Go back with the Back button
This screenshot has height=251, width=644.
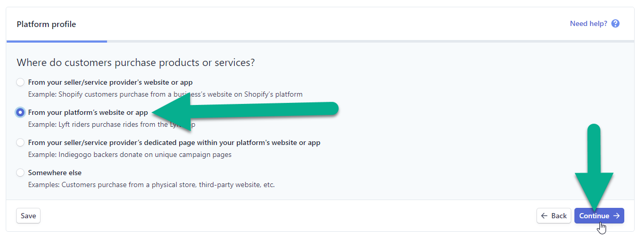(554, 216)
